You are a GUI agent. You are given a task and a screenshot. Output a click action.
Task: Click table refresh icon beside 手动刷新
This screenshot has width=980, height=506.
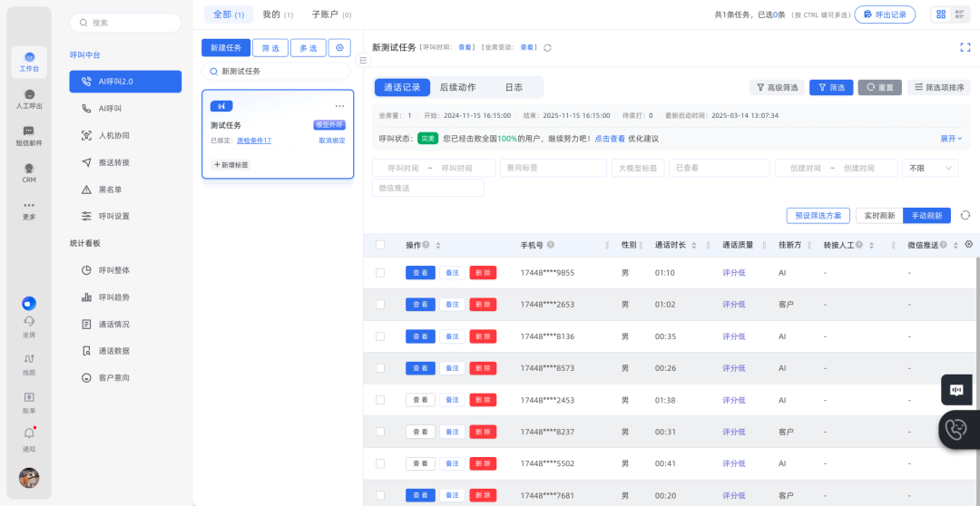pos(965,216)
